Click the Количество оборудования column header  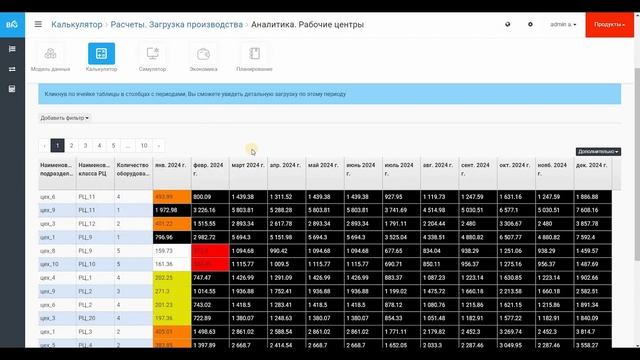tap(133, 173)
